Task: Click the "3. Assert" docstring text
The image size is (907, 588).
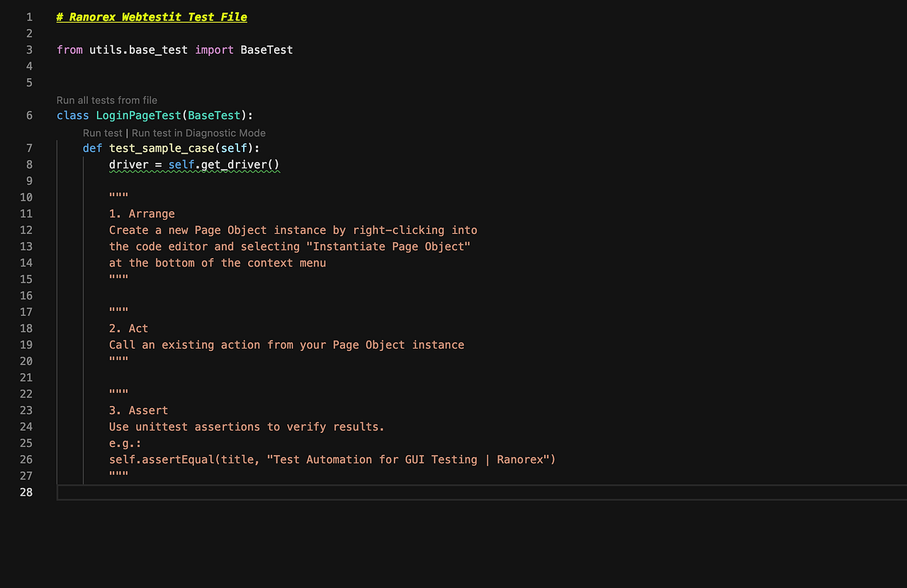Action: [x=138, y=409]
